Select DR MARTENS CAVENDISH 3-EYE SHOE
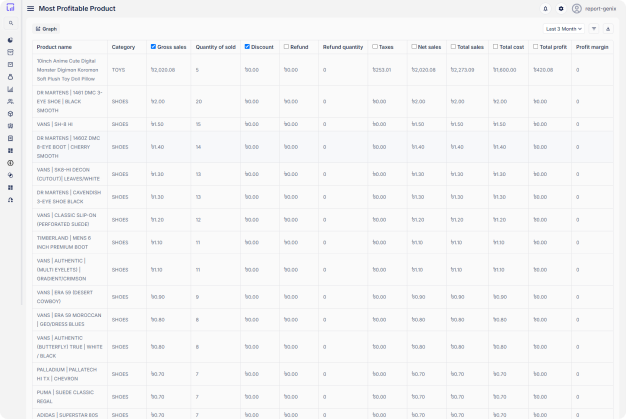The width and height of the screenshot is (626, 419). tap(69, 197)
